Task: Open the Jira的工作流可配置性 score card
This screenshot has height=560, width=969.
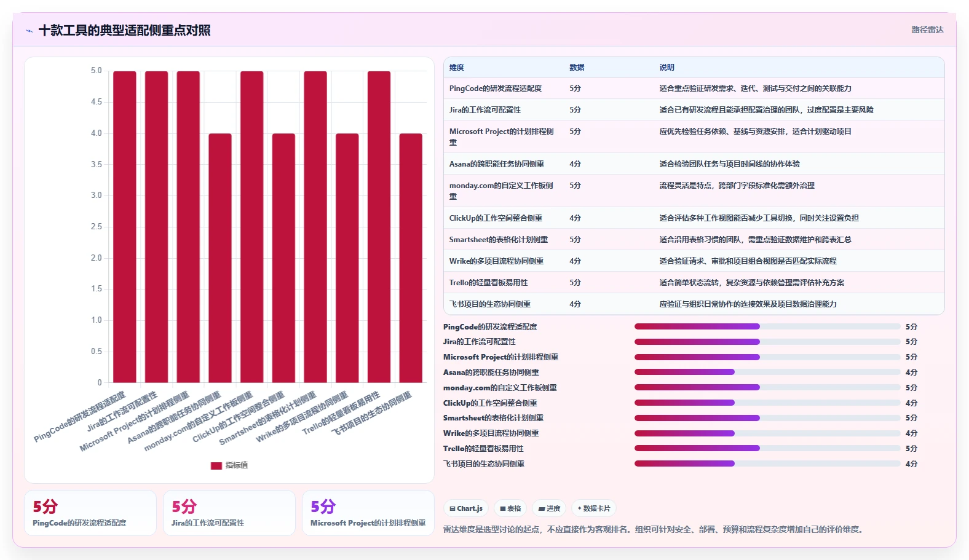Action: (x=229, y=513)
